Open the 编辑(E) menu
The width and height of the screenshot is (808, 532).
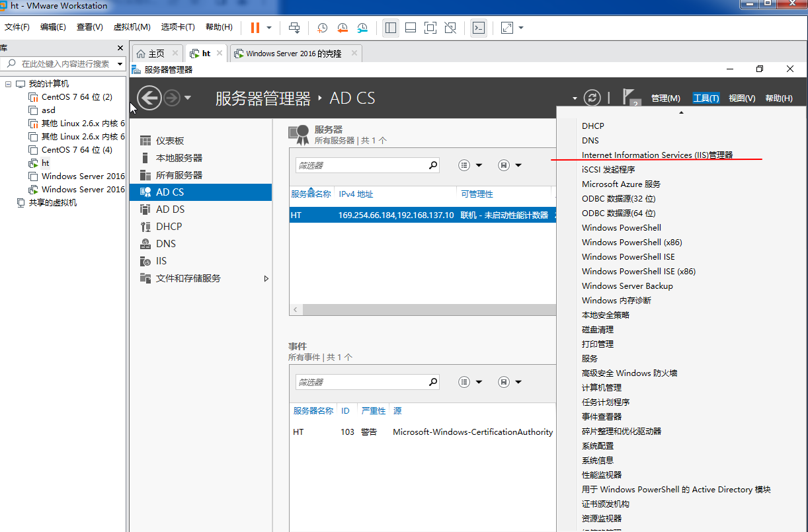pyautogui.click(x=53, y=27)
